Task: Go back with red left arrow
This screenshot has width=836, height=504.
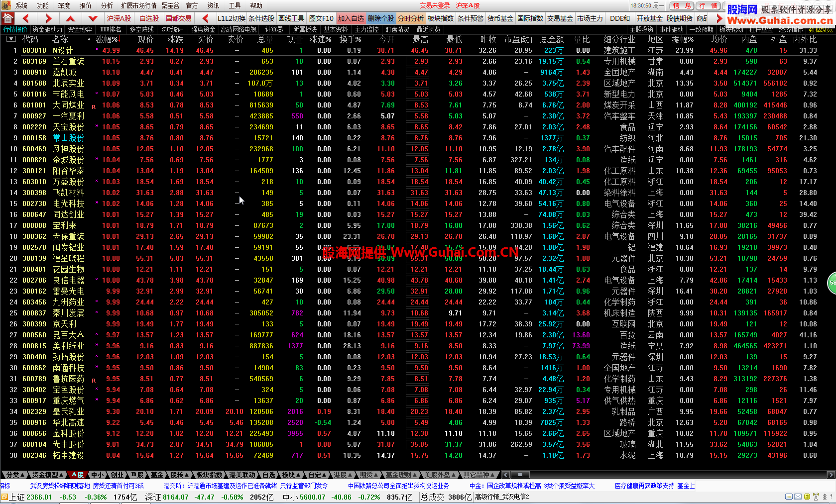Action: tap(26, 18)
